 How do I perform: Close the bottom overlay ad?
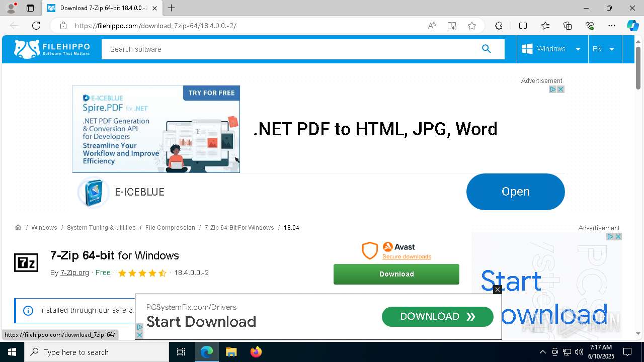coord(497,290)
